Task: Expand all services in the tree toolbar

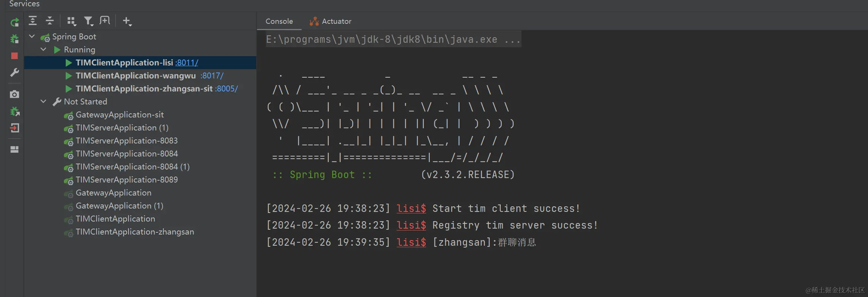Action: coord(33,21)
